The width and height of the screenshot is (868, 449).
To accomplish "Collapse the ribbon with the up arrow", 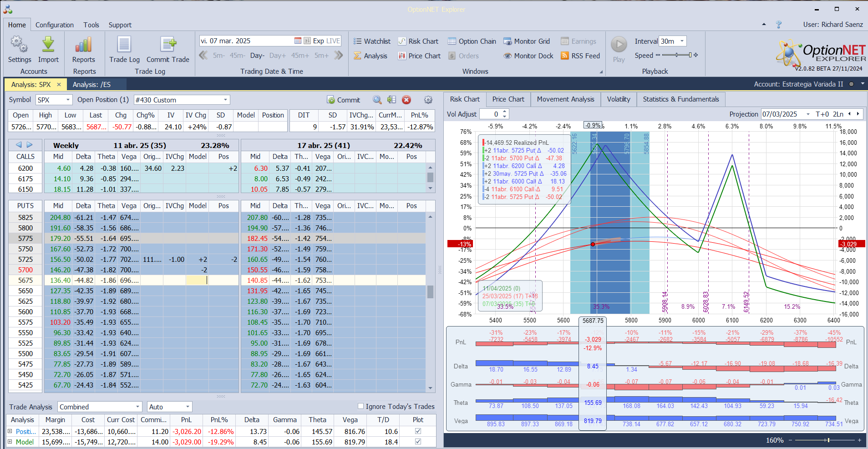I will (764, 25).
